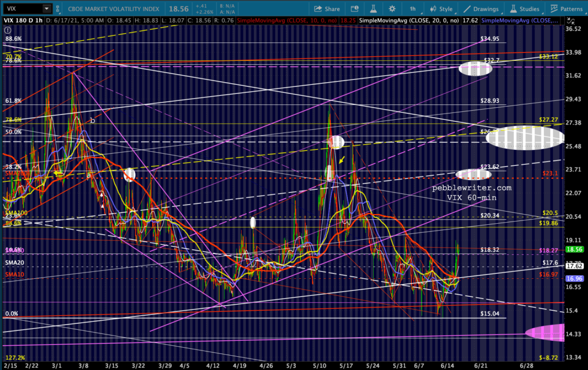
Task: Click the green 18.56 price bubble
Action: pos(574,250)
